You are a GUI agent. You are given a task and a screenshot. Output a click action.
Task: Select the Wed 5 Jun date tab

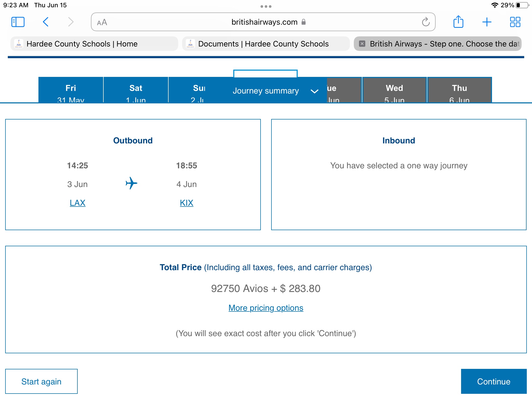coord(394,90)
